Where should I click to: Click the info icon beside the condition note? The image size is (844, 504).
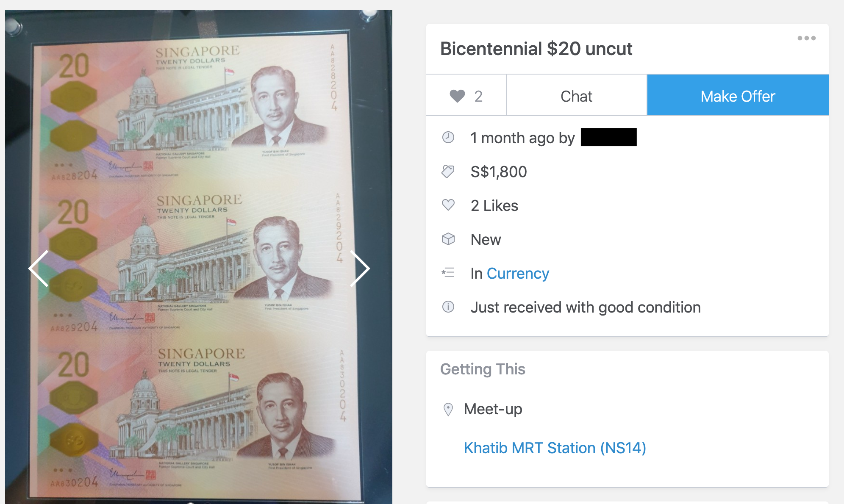click(x=448, y=307)
